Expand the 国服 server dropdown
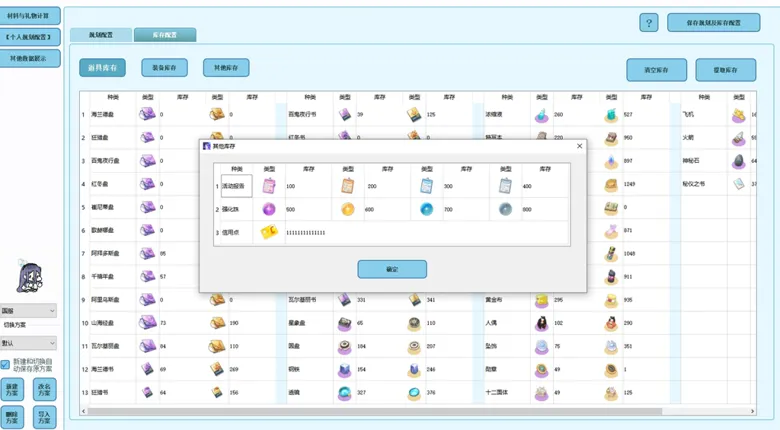Viewport: 780px width, 430px height. click(x=28, y=311)
